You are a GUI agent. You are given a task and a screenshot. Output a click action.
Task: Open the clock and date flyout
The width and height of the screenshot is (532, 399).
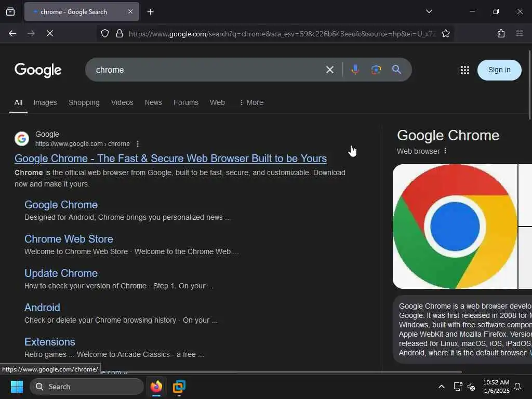(x=496, y=387)
